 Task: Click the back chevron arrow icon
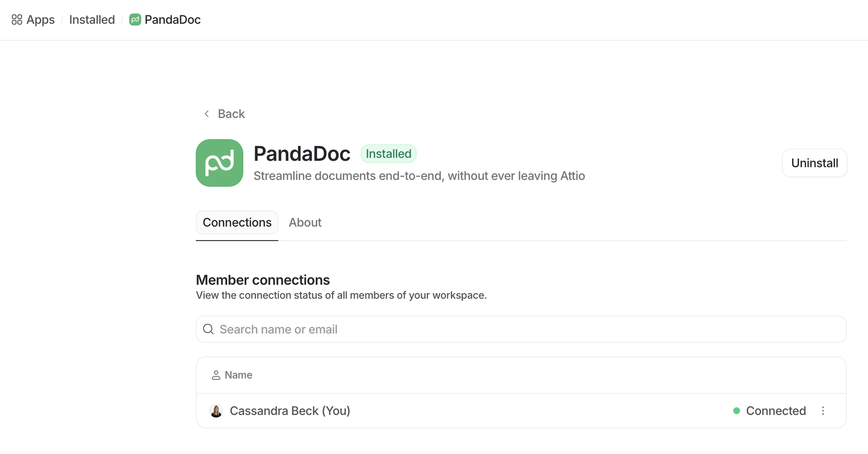[x=207, y=114]
